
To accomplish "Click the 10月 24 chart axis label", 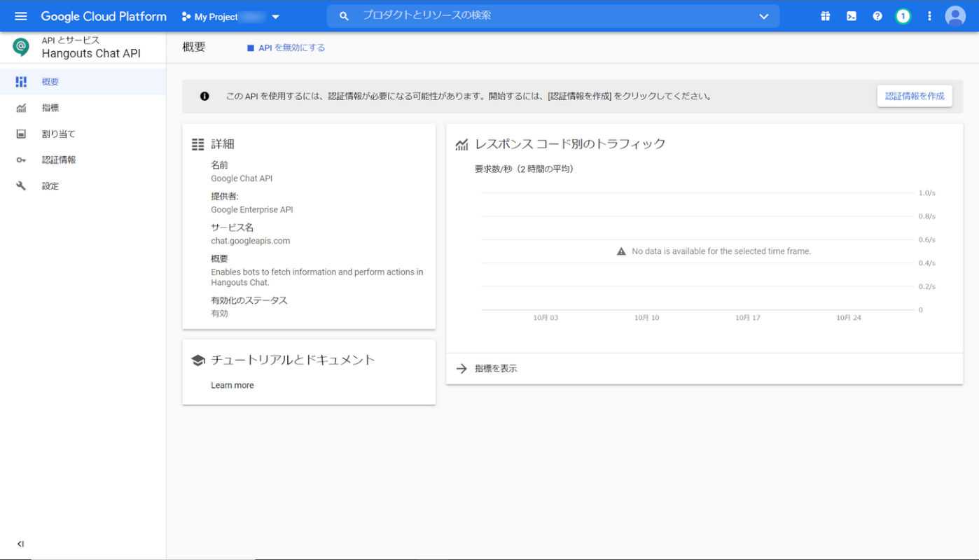I will [x=849, y=318].
